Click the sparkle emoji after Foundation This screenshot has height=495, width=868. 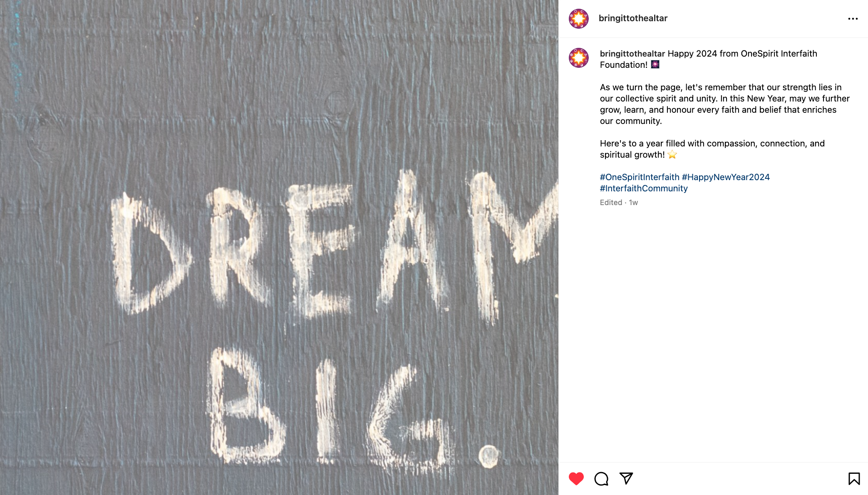[655, 64]
